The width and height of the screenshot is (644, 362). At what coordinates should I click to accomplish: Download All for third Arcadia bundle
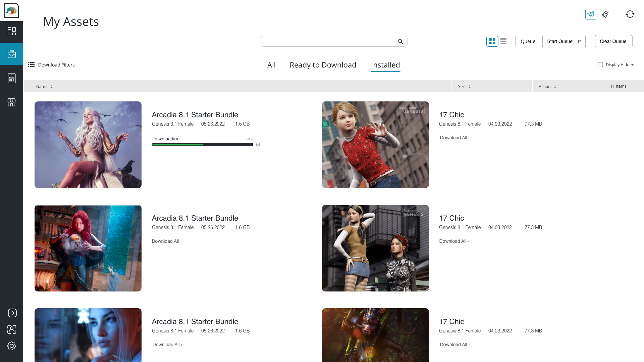click(167, 345)
